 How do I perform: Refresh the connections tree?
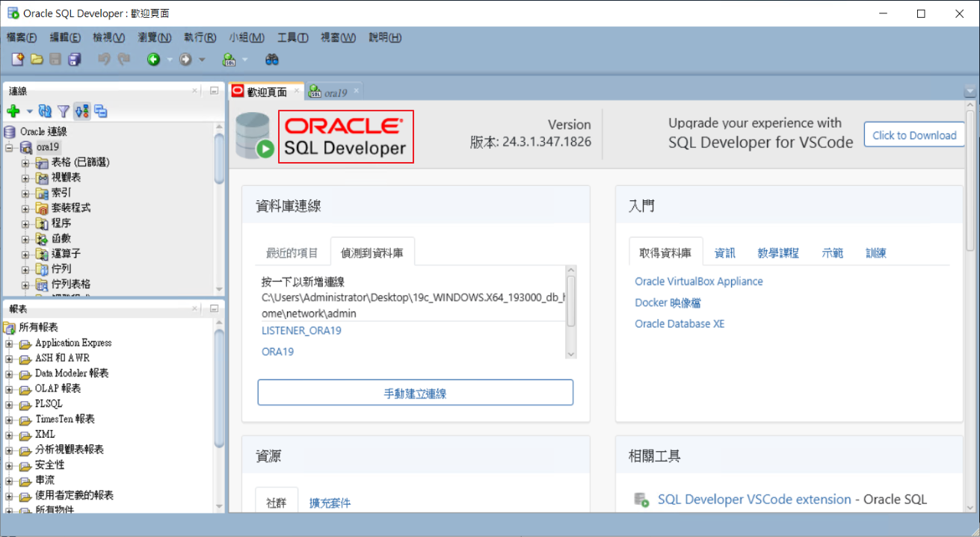45,111
